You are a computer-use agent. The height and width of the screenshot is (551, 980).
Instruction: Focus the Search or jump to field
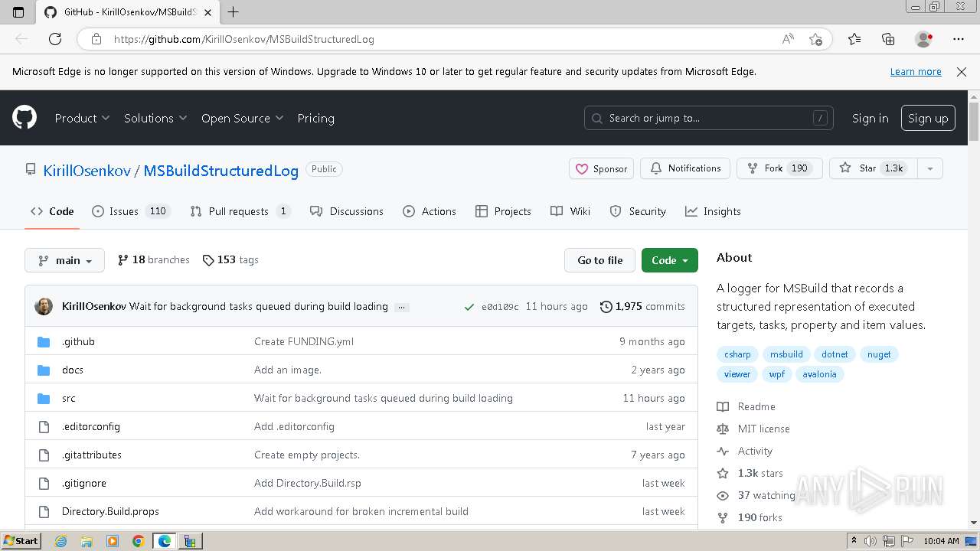(x=709, y=118)
